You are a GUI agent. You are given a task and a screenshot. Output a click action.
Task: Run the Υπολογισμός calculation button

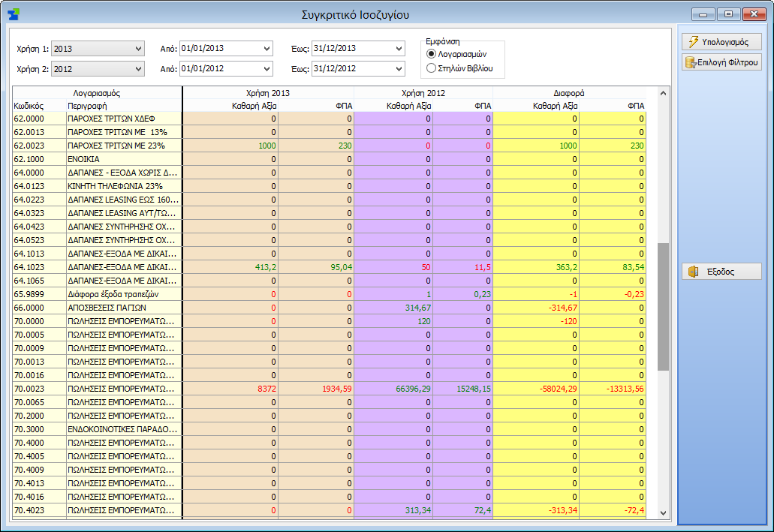[721, 42]
